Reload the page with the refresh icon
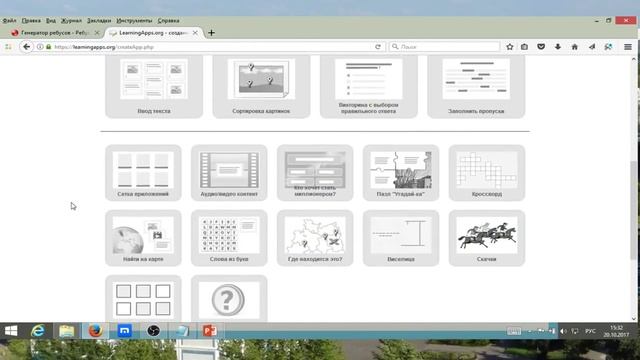Image resolution: width=640 pixels, height=360 pixels. coord(378,47)
